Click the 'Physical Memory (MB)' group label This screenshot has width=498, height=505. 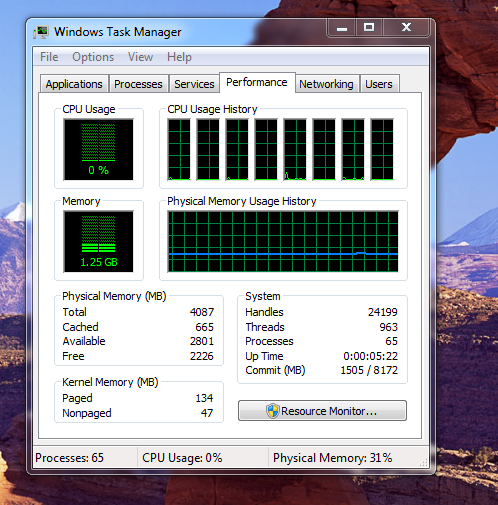[114, 296]
